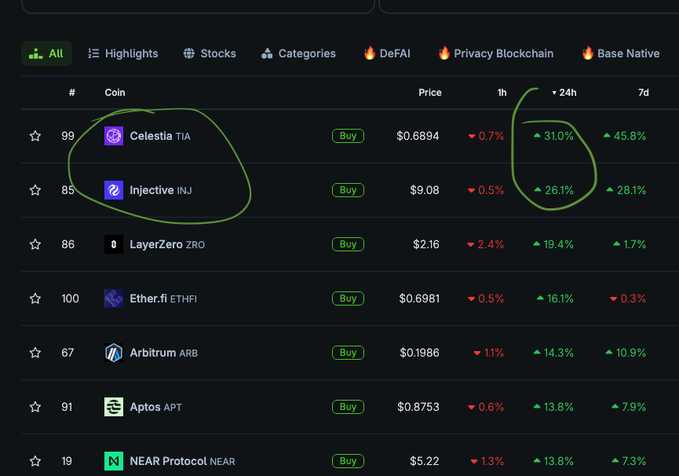Click the NEAR Protocol coin logo

pyautogui.click(x=113, y=461)
